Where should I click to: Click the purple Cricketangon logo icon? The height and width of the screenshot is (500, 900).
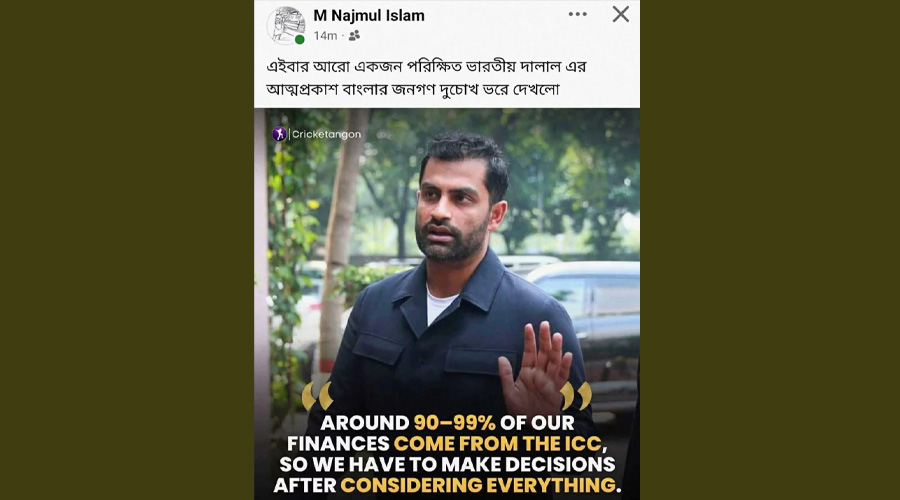coord(279,134)
